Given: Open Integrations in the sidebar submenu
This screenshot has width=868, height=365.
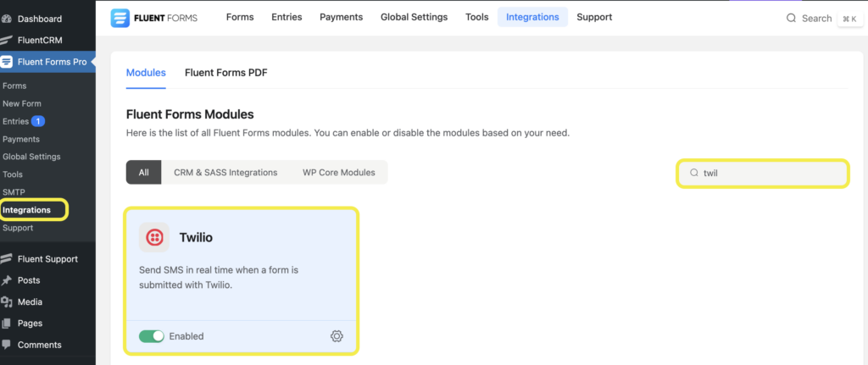Looking at the screenshot, I should 26,210.
